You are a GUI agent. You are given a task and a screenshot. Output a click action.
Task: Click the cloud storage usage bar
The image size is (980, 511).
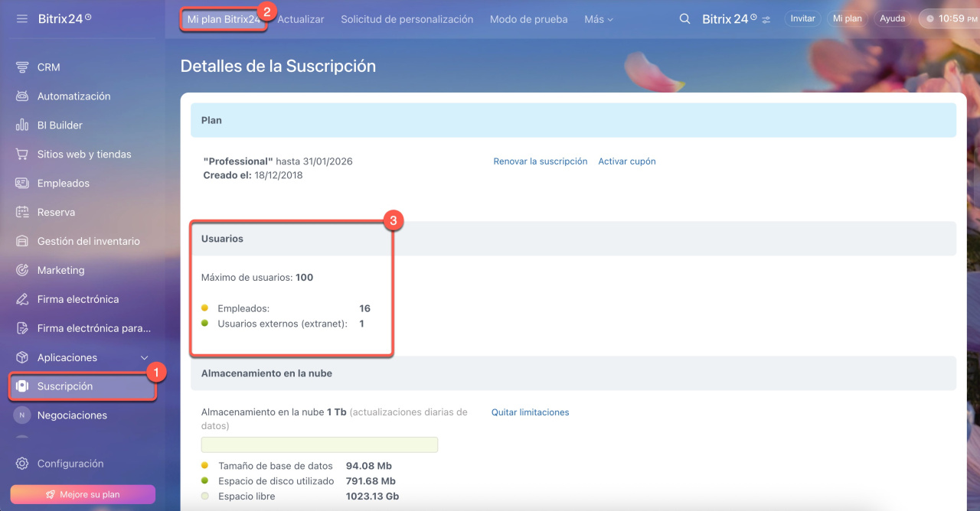point(319,444)
